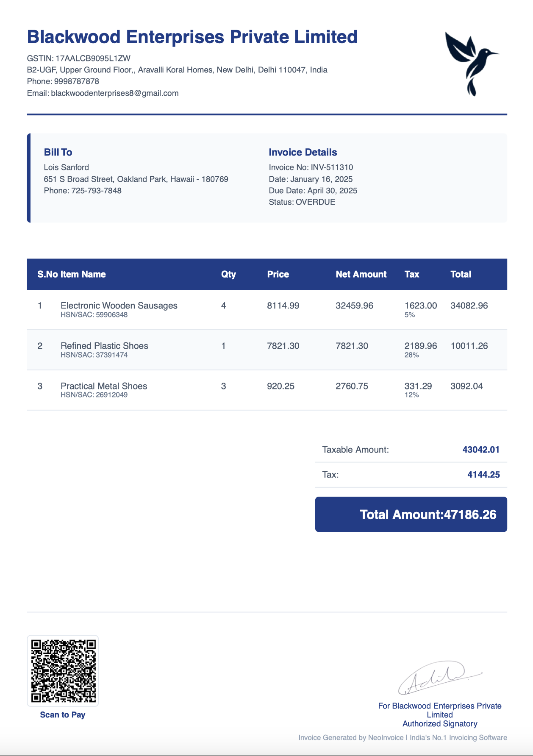The height and width of the screenshot is (756, 533).
Task: Click the OVERDUE status text
Action: [315, 202]
